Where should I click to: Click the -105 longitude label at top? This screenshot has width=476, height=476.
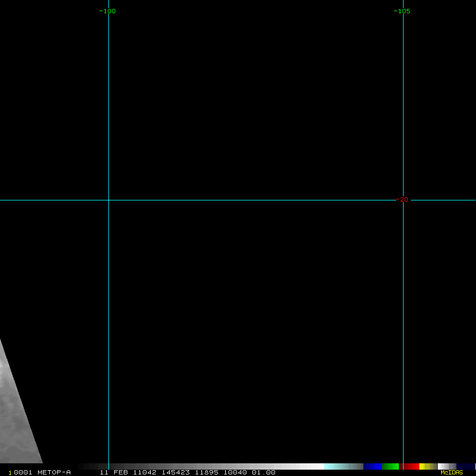pos(402,11)
